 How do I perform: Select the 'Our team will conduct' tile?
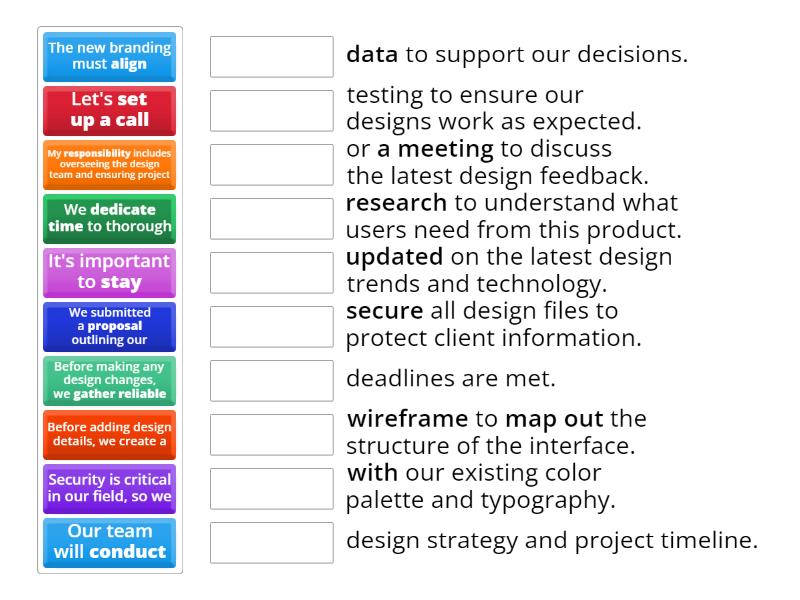point(110,542)
